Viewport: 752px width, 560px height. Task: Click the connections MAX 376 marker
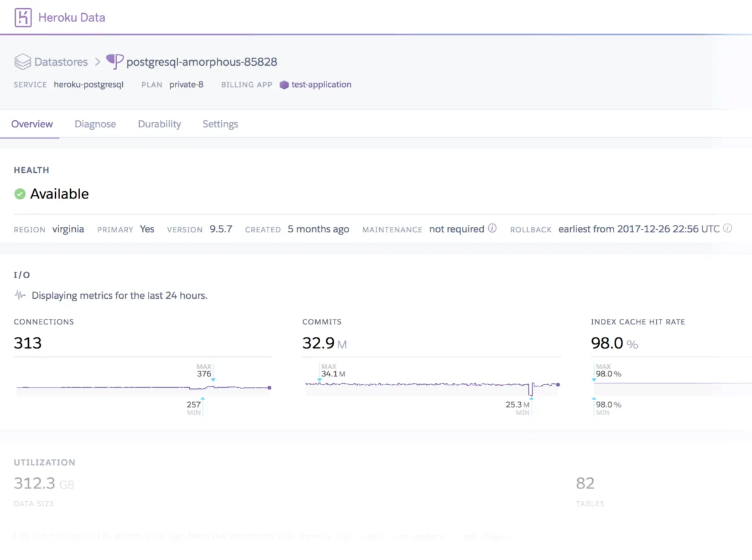(213, 380)
